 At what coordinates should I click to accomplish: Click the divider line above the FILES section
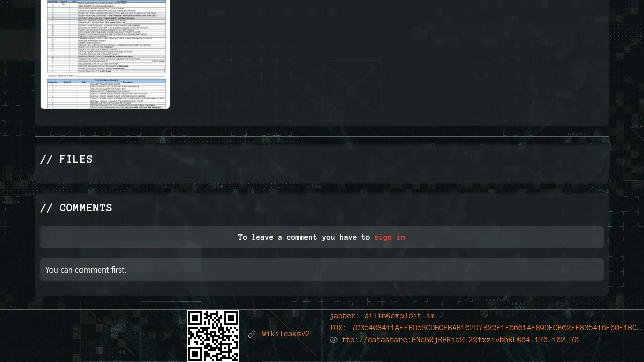point(321,136)
